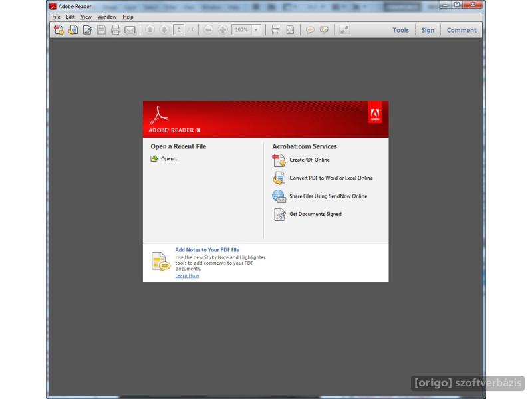Zoom out with the minus icon
The height and width of the screenshot is (399, 532).
[x=209, y=30]
